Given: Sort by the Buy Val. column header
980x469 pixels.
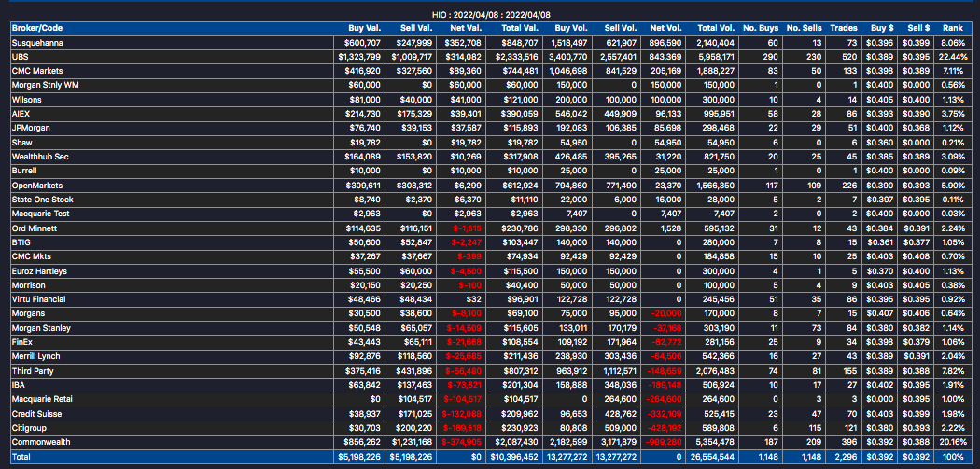Looking at the screenshot, I should point(365,28).
